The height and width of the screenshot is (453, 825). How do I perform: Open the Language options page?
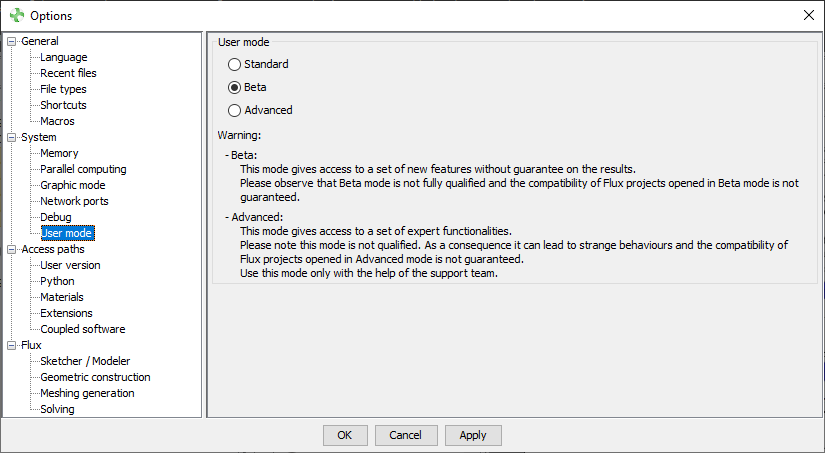64,57
